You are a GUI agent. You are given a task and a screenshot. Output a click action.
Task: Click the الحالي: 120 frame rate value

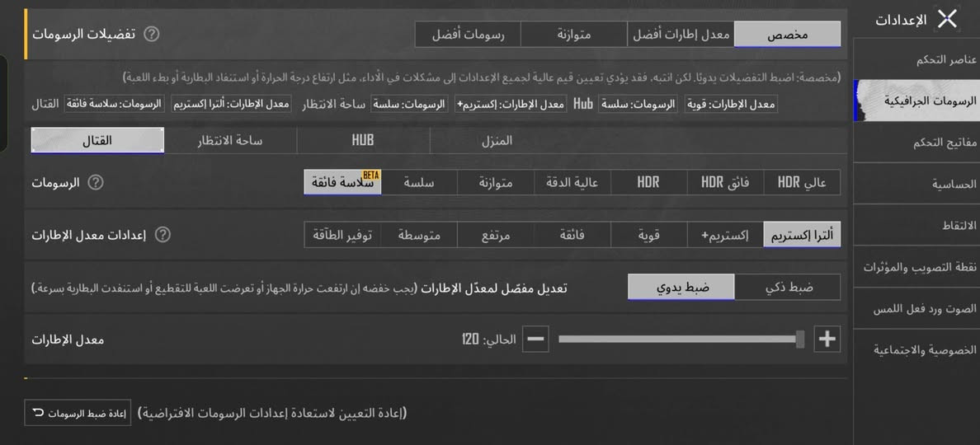tap(488, 340)
